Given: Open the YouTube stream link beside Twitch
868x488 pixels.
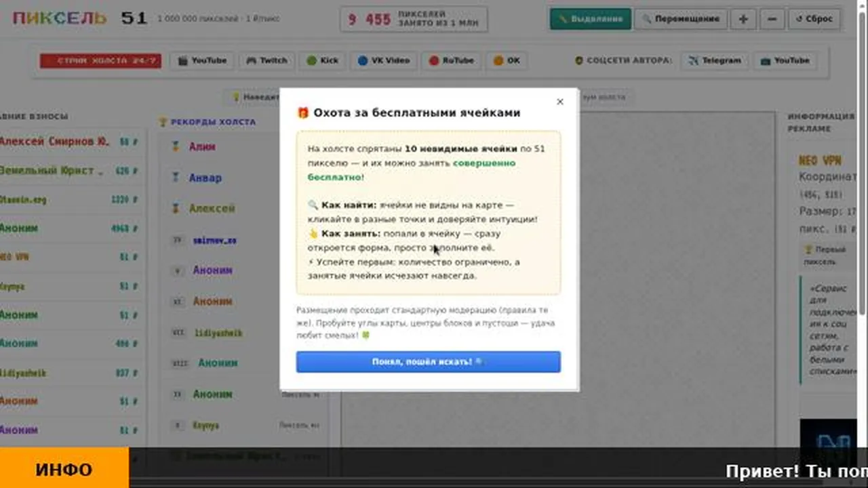Looking at the screenshot, I should 202,60.
